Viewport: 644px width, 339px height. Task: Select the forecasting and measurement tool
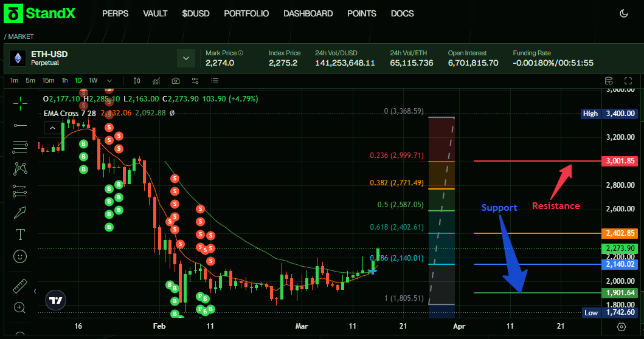click(x=20, y=191)
